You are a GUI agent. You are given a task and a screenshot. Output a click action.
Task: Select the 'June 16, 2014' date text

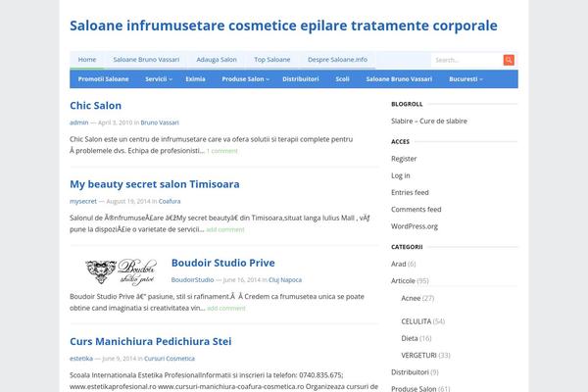(x=241, y=280)
